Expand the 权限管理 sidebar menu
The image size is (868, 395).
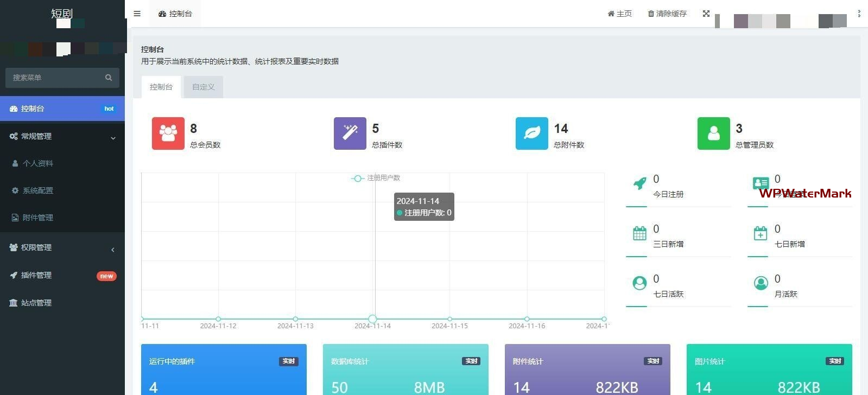pyautogui.click(x=62, y=247)
